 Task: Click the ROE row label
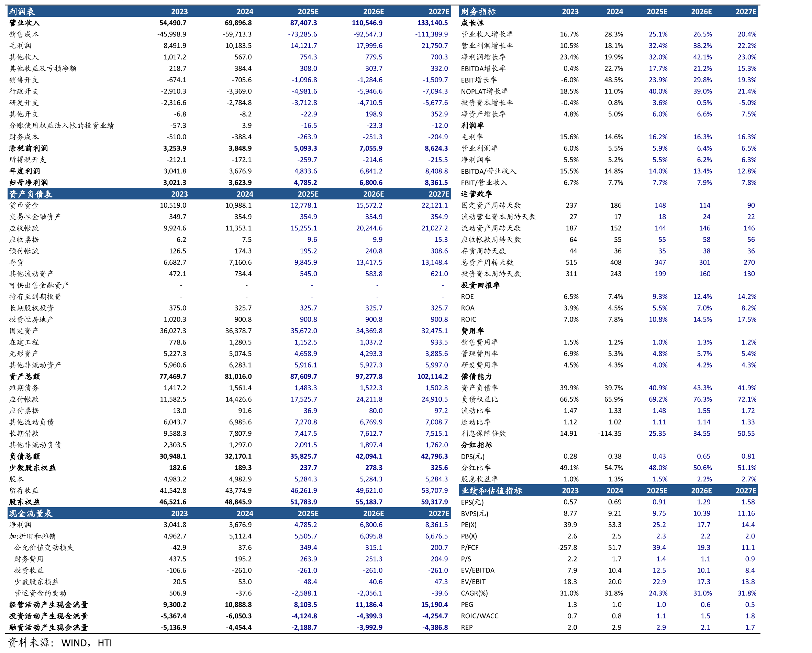[467, 296]
